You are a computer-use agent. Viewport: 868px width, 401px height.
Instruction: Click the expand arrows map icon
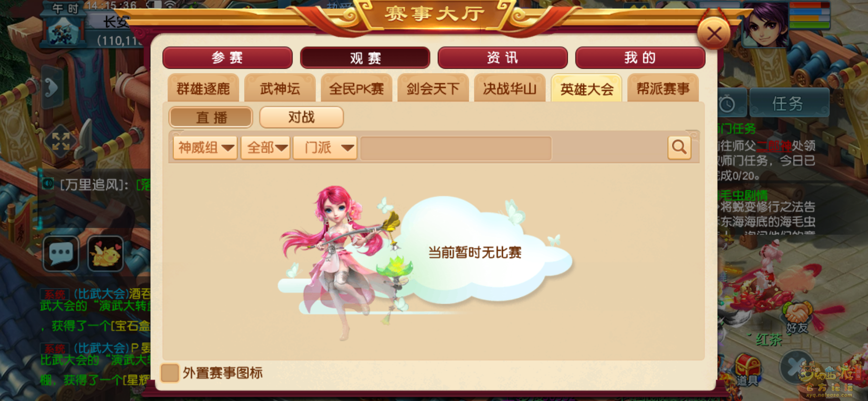pyautogui.click(x=61, y=142)
